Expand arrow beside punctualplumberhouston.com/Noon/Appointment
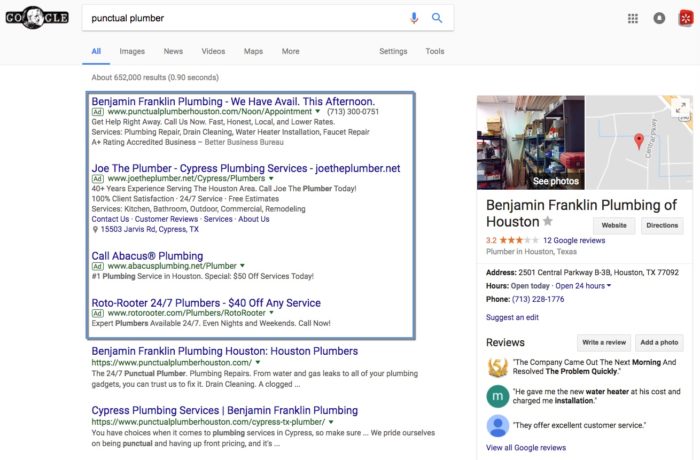Viewport: 700px width, 460px height. point(318,112)
